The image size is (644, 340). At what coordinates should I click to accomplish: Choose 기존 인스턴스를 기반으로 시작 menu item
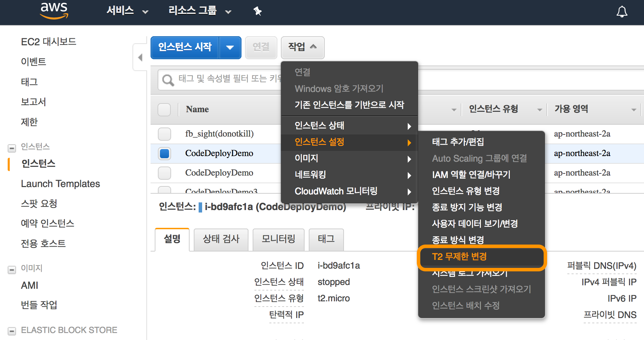(x=349, y=105)
